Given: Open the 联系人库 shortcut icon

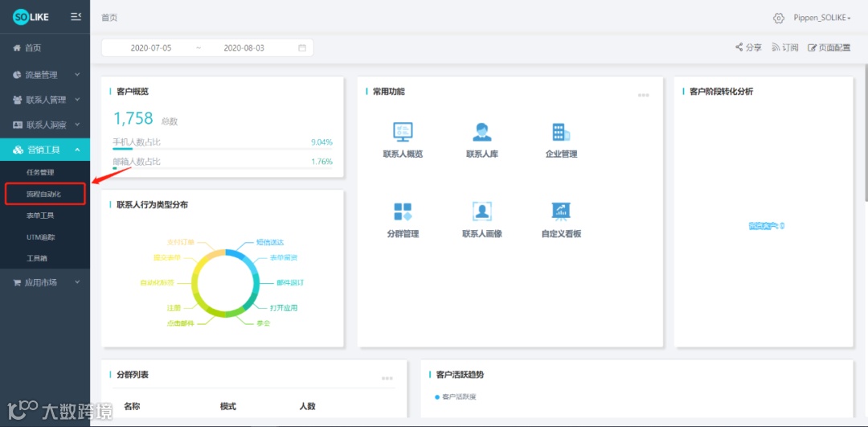Looking at the screenshot, I should point(482,132).
